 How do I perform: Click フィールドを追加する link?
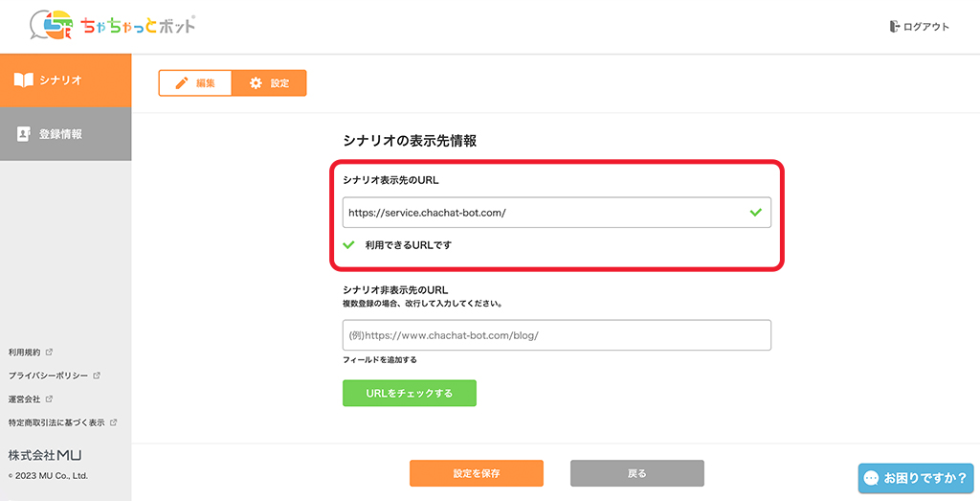pyautogui.click(x=380, y=360)
